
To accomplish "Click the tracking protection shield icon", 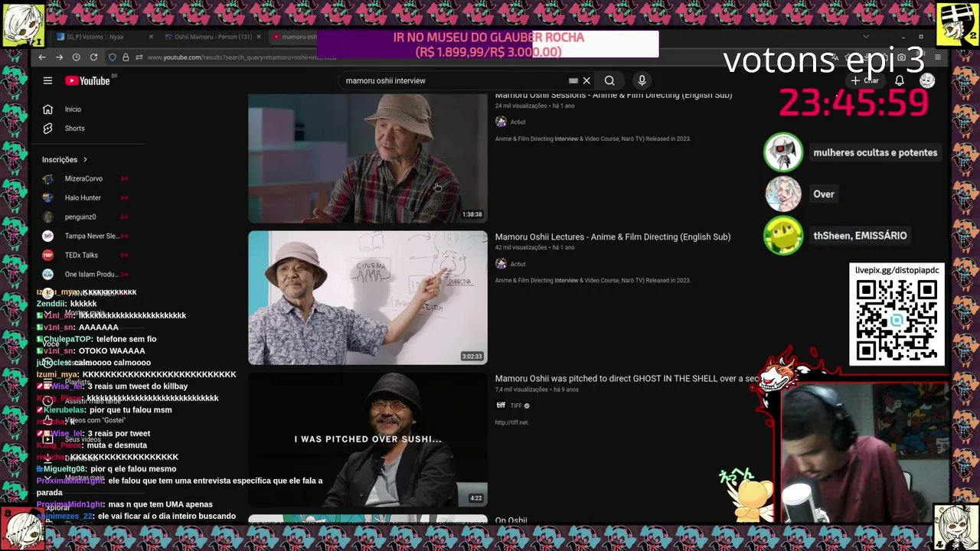I will pyautogui.click(x=113, y=57).
